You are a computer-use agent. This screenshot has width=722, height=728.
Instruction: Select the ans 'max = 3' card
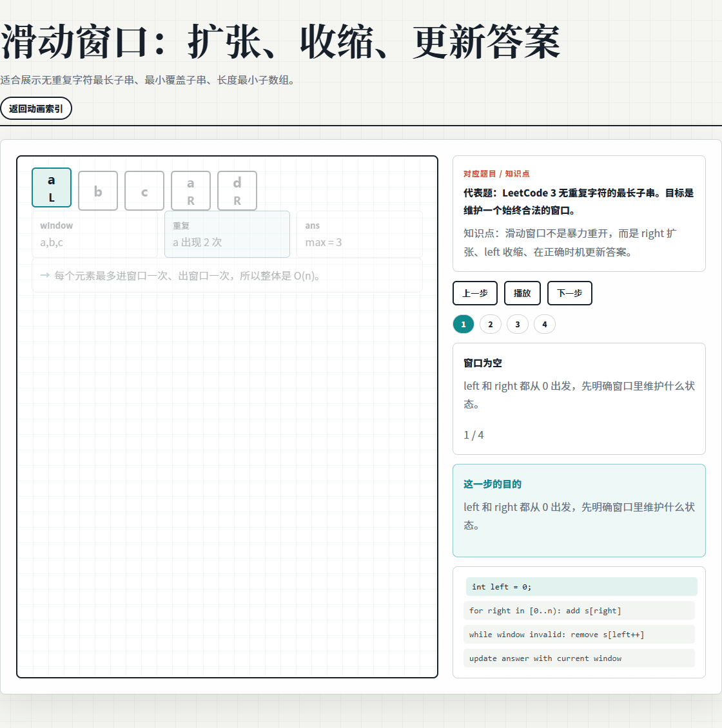point(360,234)
